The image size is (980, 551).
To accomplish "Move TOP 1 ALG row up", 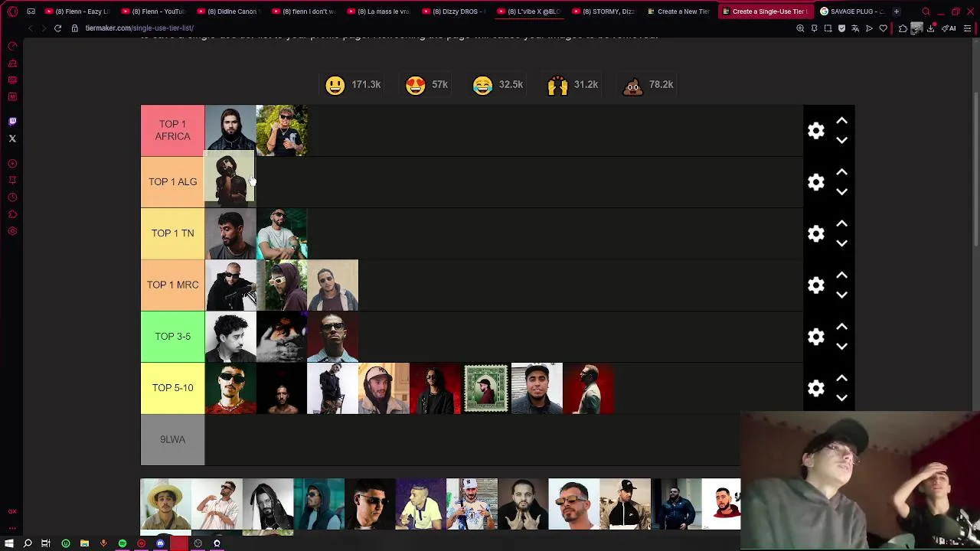I will point(841,172).
